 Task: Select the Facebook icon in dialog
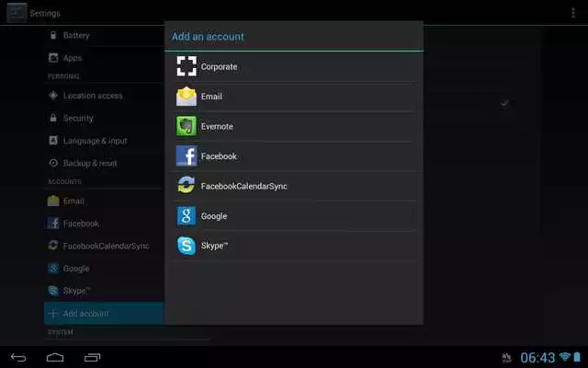pos(187,156)
